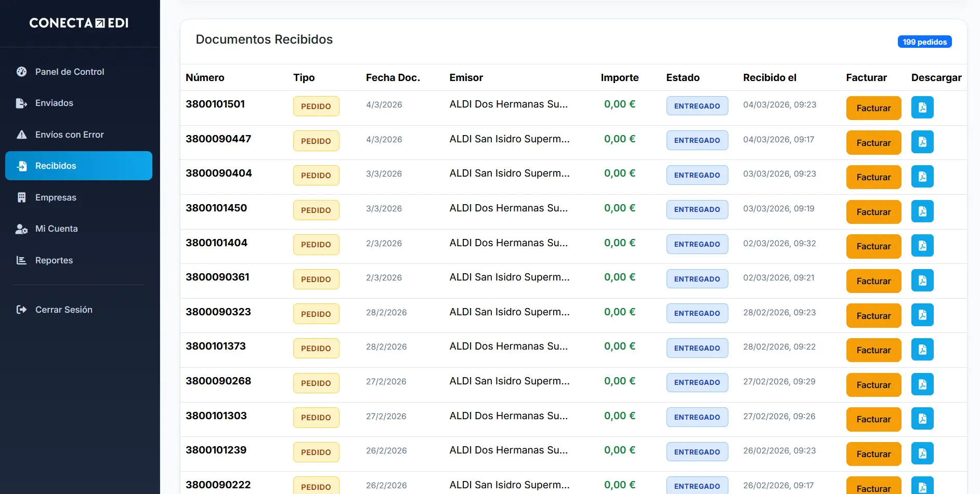The image size is (980, 494).
Task: Download PDF for order 3800090447
Action: tap(922, 142)
